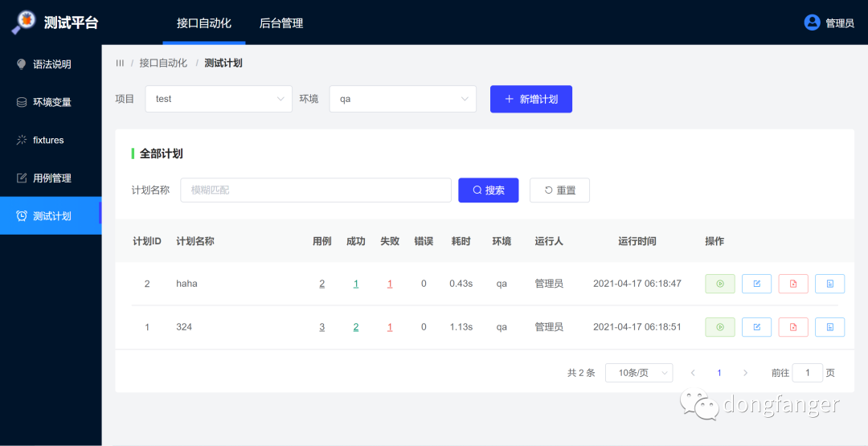Open the 项目 dropdown showing test
Image resolution: width=868 pixels, height=446 pixels.
[219, 99]
